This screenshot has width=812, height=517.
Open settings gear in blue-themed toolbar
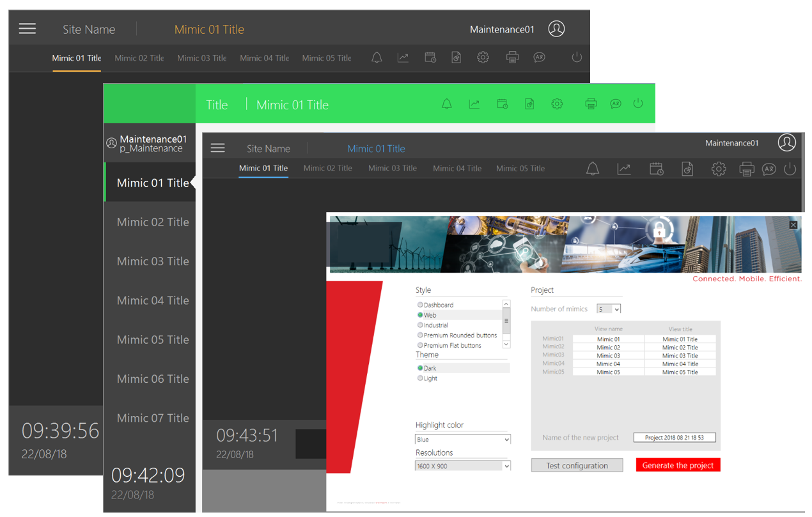(x=719, y=169)
